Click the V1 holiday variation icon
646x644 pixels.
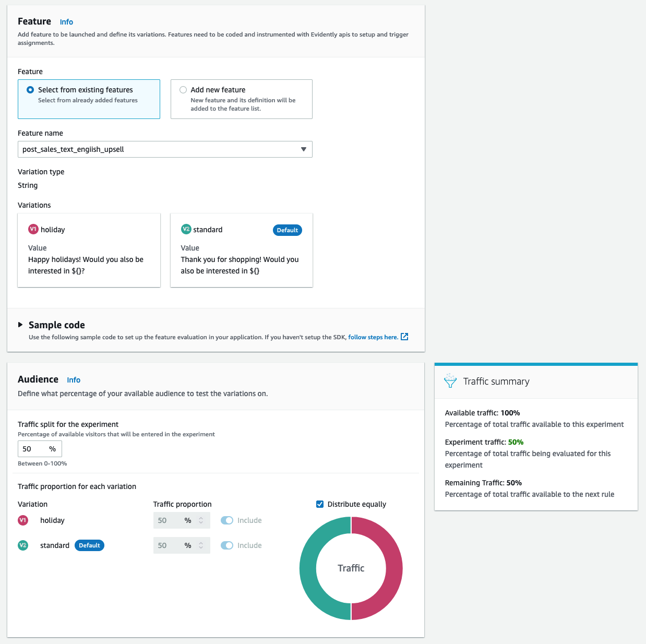[x=33, y=229]
